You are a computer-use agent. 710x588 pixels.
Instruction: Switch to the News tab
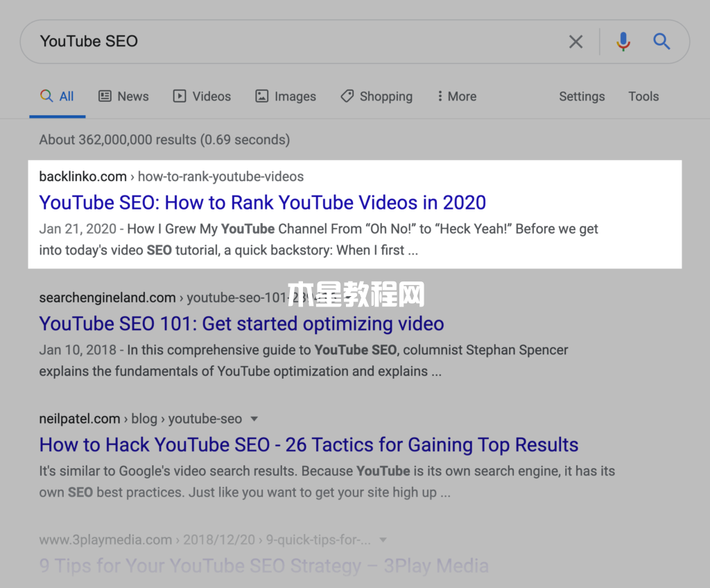click(x=123, y=96)
